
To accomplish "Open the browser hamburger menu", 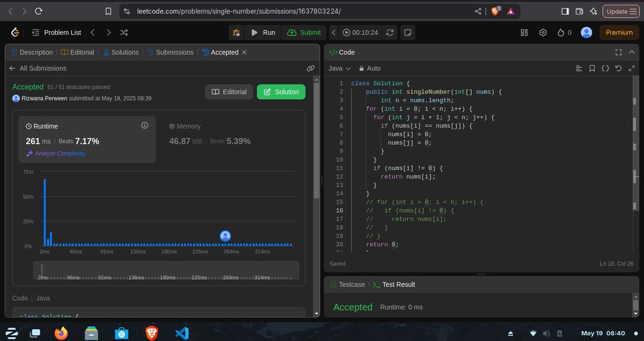I will (632, 11).
